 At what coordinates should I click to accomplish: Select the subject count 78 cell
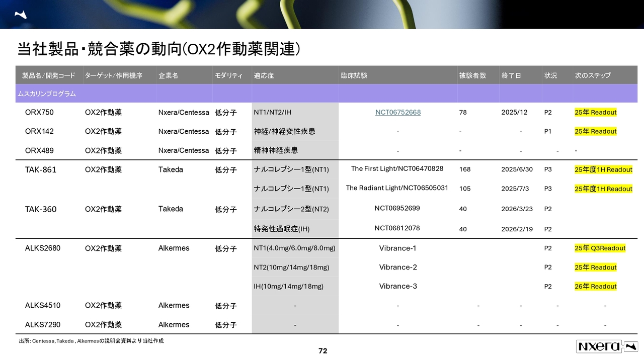click(463, 113)
